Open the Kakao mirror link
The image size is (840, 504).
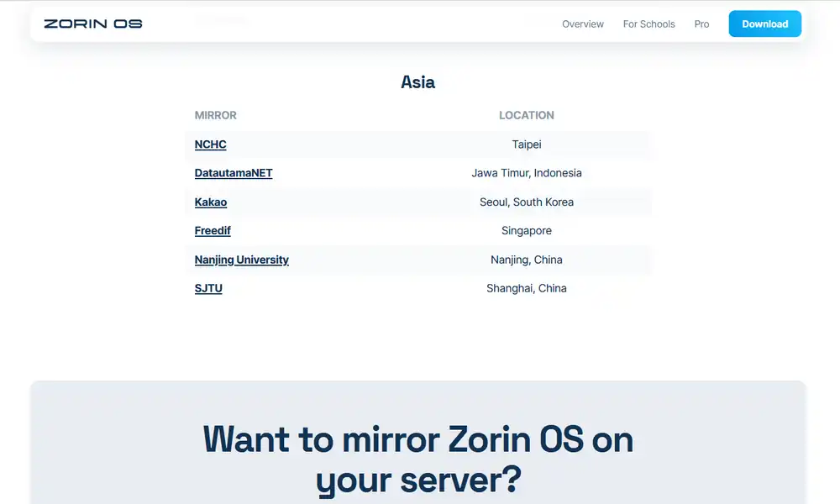click(x=211, y=202)
